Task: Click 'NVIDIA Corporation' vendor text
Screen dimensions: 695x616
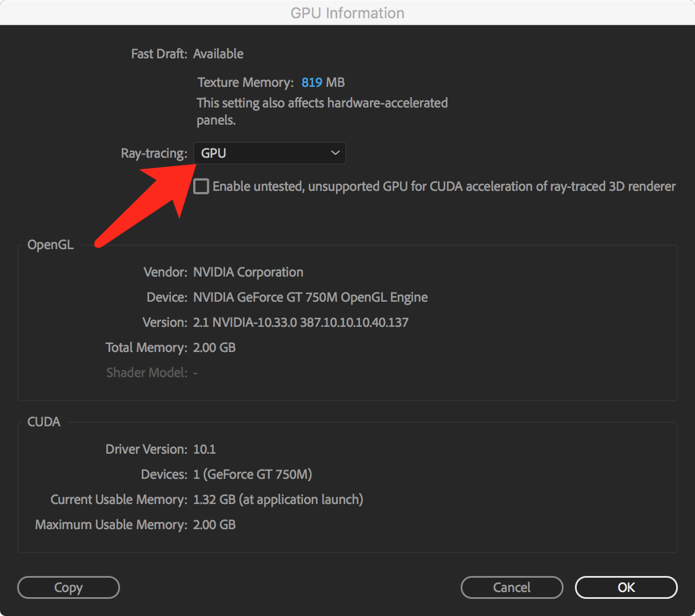Action: coord(248,272)
